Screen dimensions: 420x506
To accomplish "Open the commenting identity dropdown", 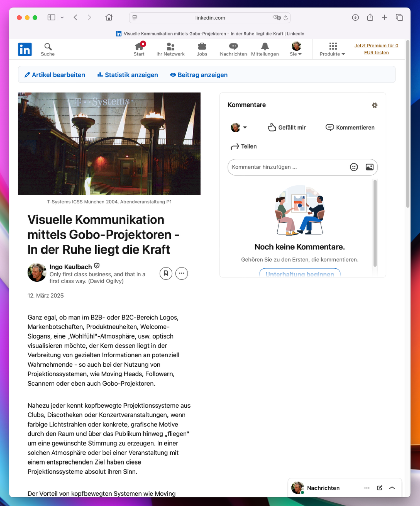I will tap(239, 128).
